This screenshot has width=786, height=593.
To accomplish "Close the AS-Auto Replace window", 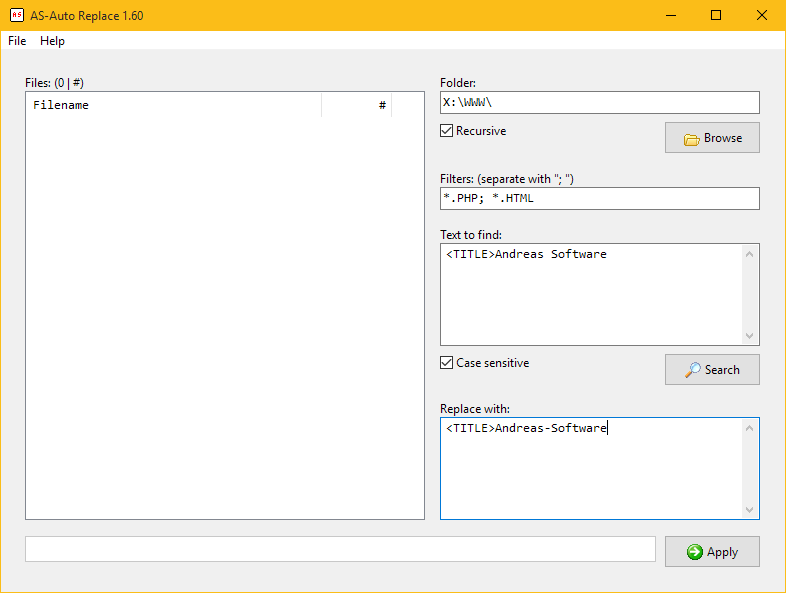I will coord(761,15).
